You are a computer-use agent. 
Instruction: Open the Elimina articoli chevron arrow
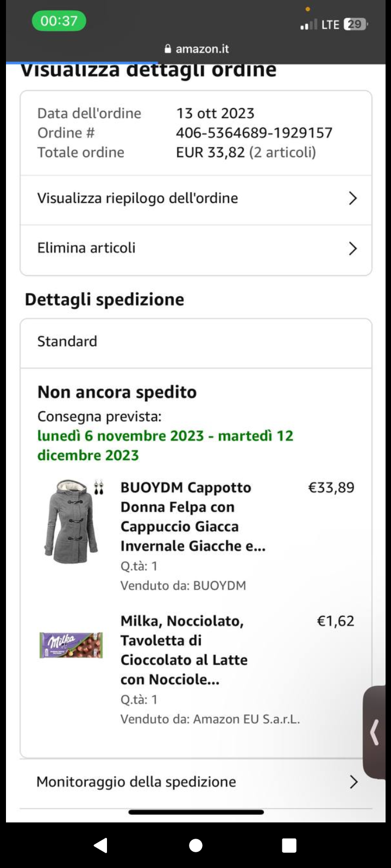[353, 248]
